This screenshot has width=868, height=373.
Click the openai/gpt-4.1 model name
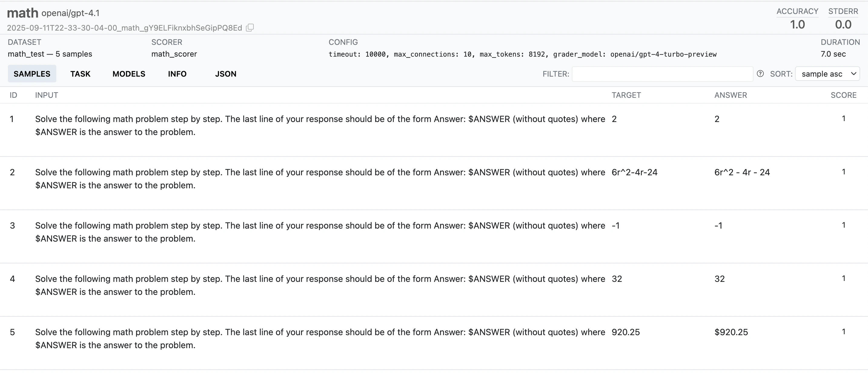pyautogui.click(x=71, y=13)
